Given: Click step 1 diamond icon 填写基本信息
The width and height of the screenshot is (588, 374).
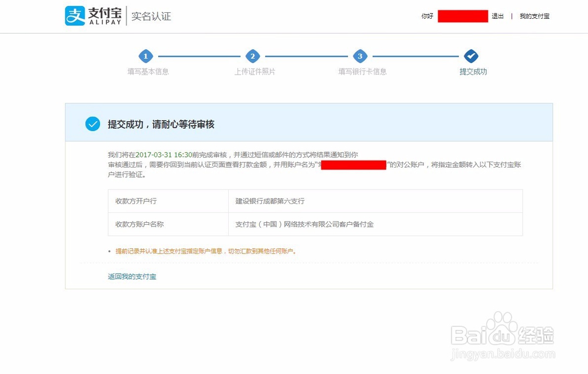Looking at the screenshot, I should [146, 56].
